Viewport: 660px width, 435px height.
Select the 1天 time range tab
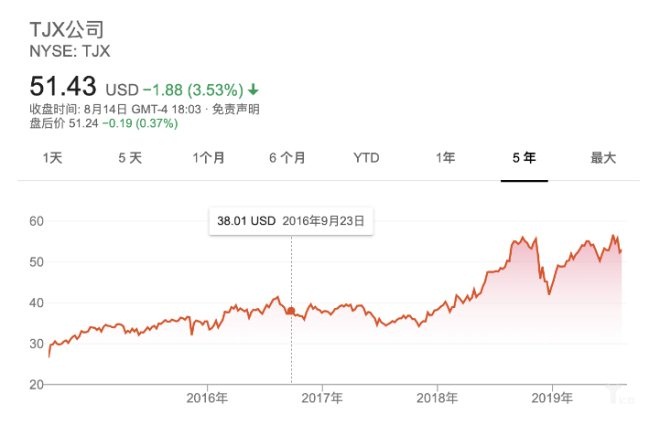click(53, 158)
